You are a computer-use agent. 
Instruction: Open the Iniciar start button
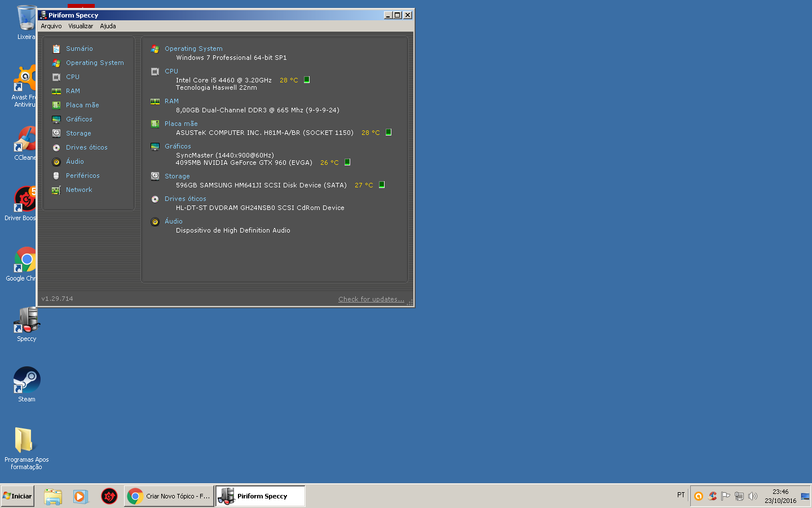point(17,496)
